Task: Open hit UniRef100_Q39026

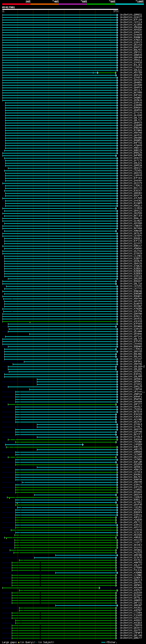Action: [131, 103]
